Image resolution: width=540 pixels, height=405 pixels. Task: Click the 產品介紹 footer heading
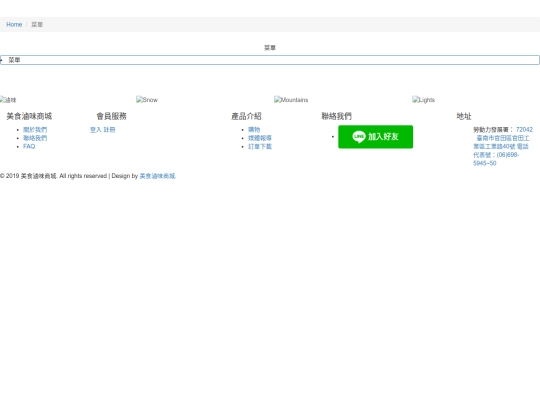[246, 116]
